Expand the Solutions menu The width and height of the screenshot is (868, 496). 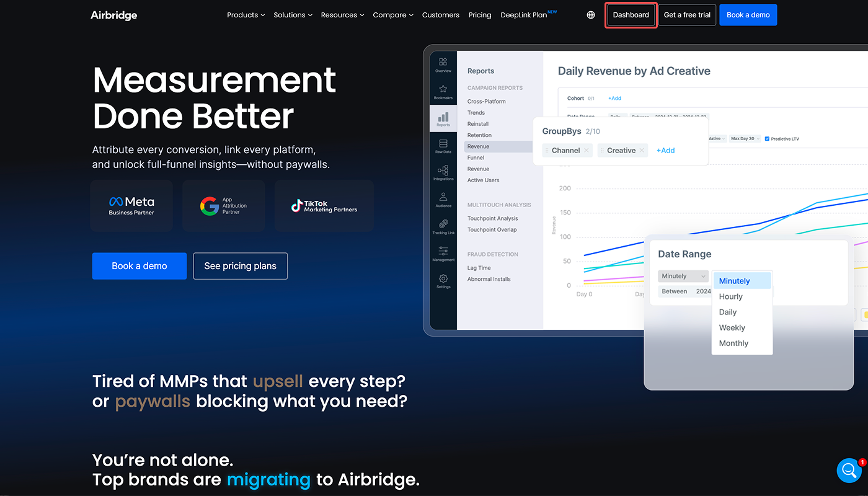click(x=293, y=15)
